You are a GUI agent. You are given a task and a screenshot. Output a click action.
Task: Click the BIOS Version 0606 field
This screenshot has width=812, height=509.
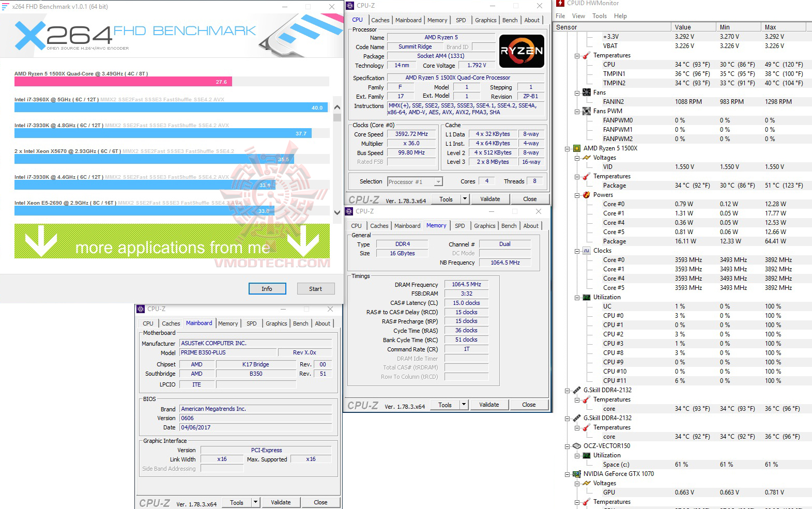click(255, 418)
